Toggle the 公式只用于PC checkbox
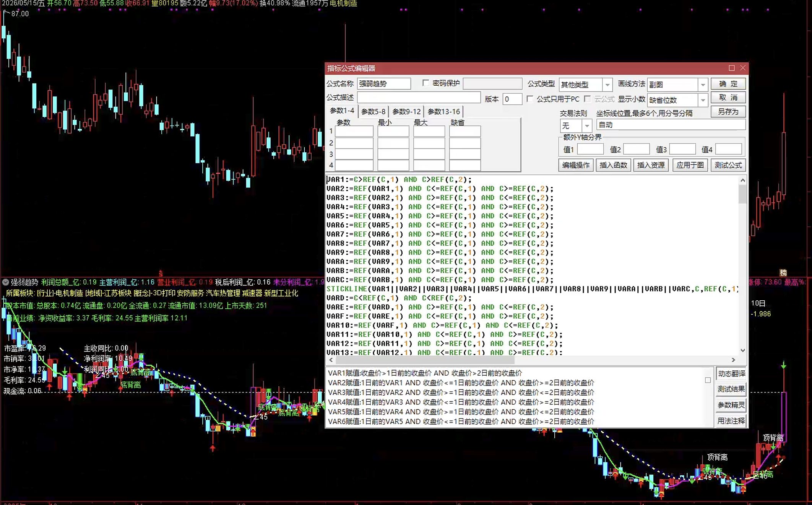 coord(530,99)
